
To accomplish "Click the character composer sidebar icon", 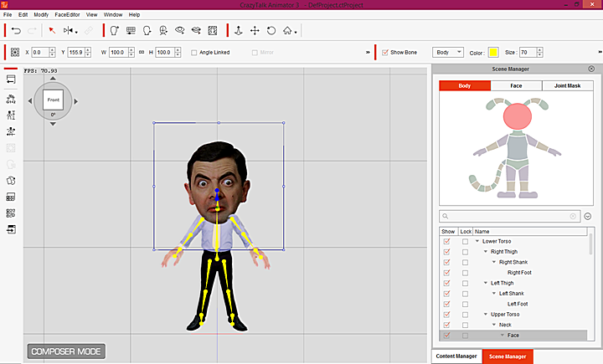I will click(x=11, y=100).
